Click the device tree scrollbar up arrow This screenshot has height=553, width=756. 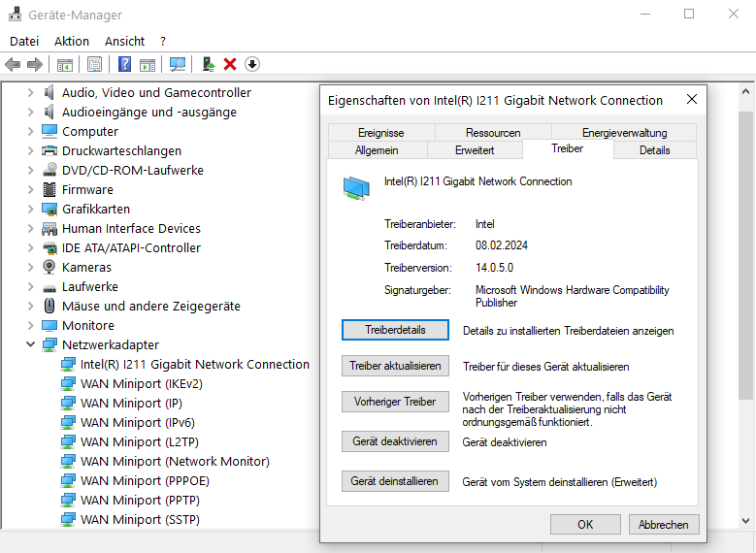(x=746, y=91)
